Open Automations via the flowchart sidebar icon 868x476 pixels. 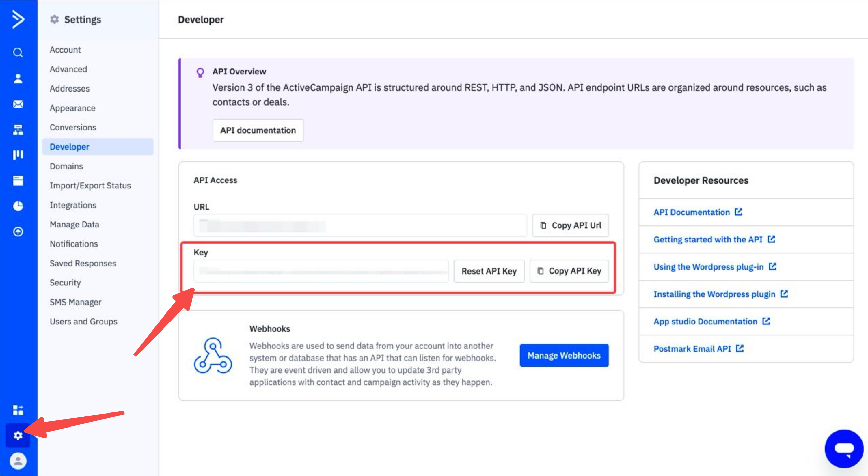click(18, 130)
